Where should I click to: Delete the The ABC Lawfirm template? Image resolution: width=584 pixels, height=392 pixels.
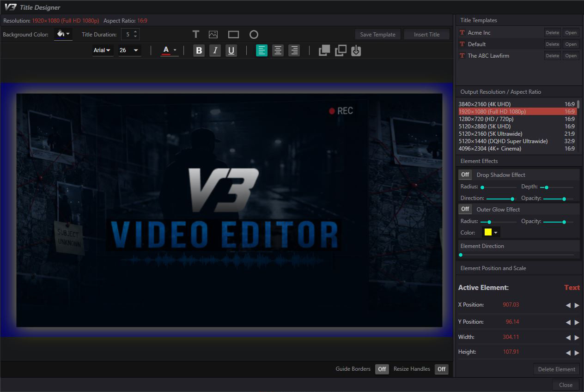(x=552, y=56)
